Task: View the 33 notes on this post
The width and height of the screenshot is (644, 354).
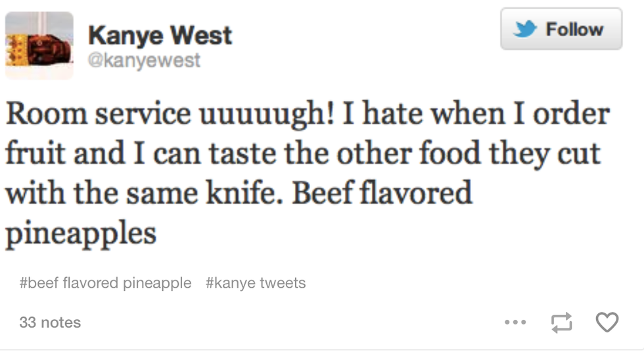Action: pyautogui.click(x=50, y=322)
